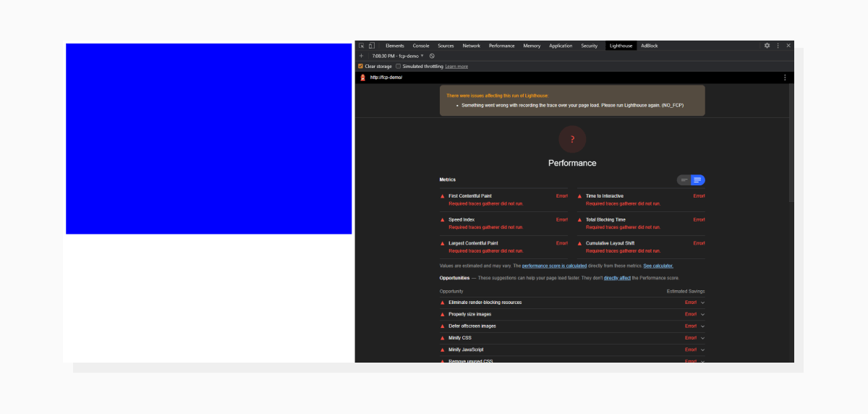Expand Minify JavaScript chevron

coord(702,350)
